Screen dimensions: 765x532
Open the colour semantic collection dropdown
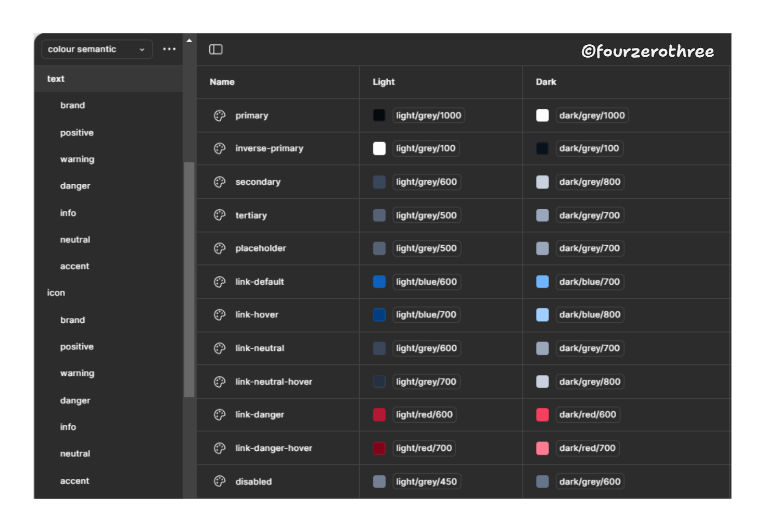[x=97, y=49]
